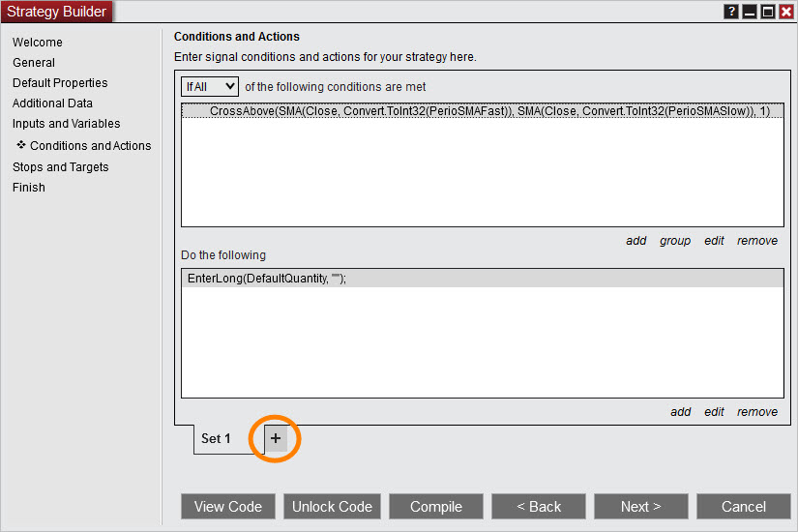Click add link under conditions list
This screenshot has width=798, height=532.
(636, 241)
